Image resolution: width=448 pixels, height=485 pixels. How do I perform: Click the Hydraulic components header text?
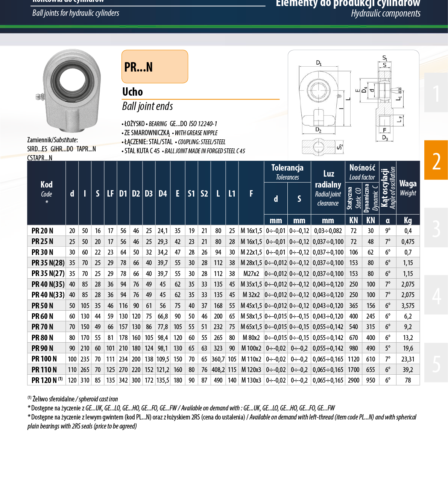(x=386, y=14)
